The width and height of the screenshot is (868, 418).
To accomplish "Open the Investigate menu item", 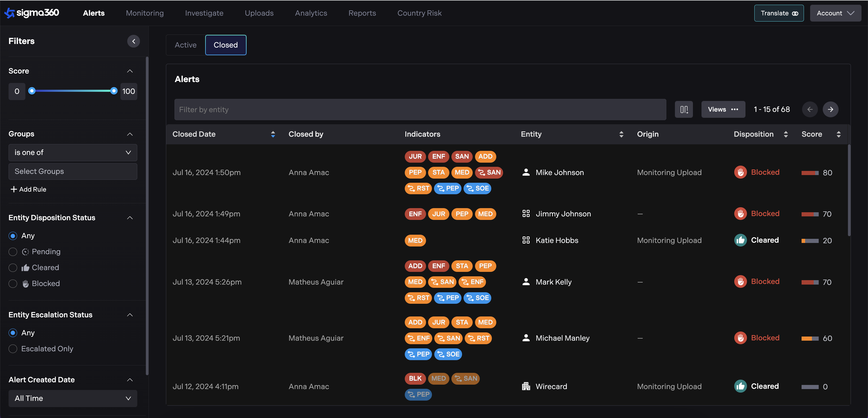I will coord(204,13).
